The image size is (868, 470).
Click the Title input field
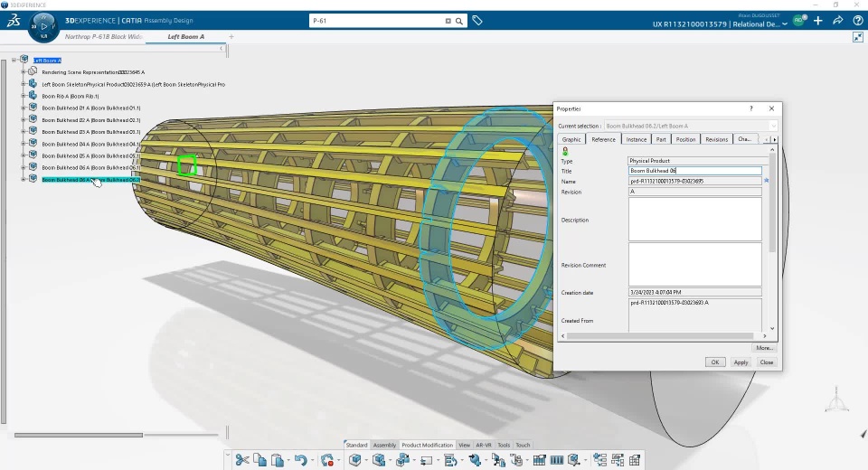click(x=694, y=171)
